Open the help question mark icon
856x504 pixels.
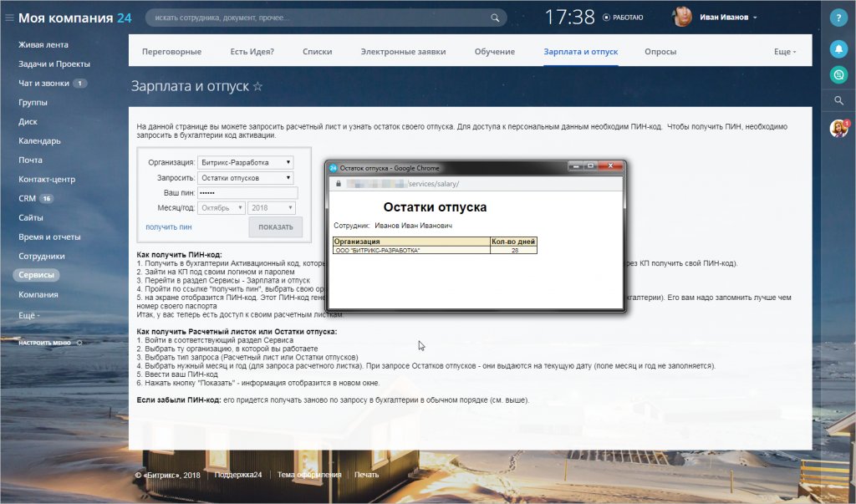[838, 18]
